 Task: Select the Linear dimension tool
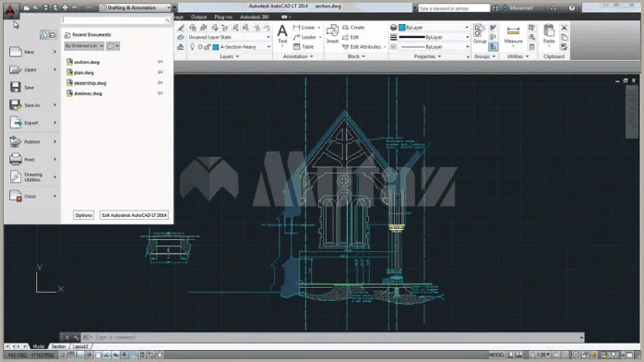click(x=304, y=28)
